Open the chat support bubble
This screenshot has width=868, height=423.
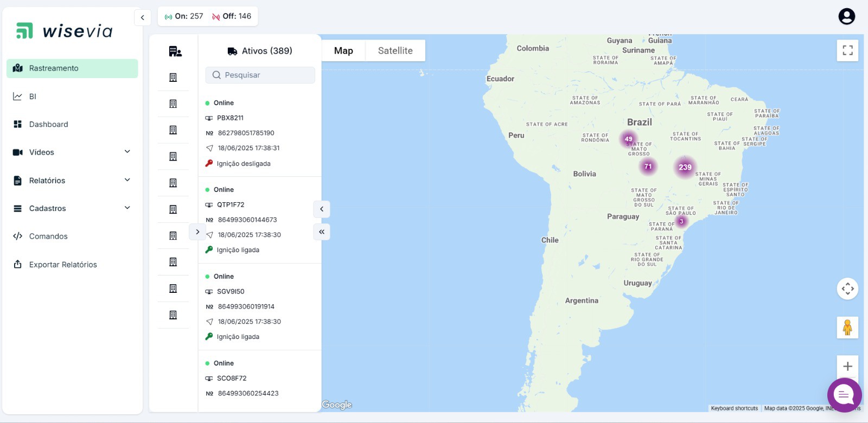tap(844, 395)
